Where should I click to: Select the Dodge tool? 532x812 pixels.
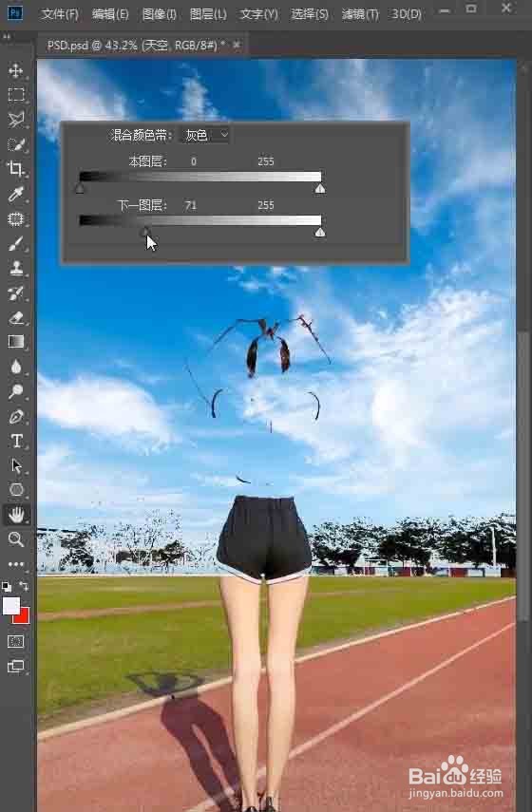[x=15, y=391]
